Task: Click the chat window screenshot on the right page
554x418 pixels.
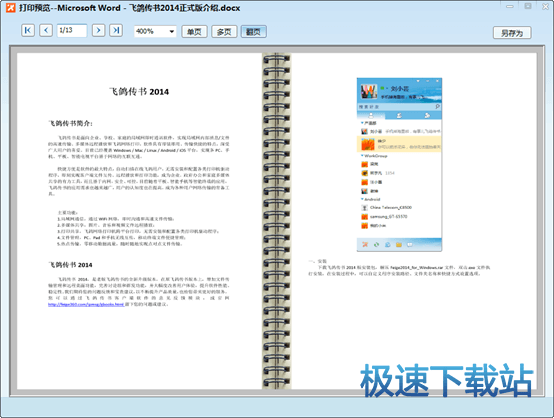Action: click(399, 165)
